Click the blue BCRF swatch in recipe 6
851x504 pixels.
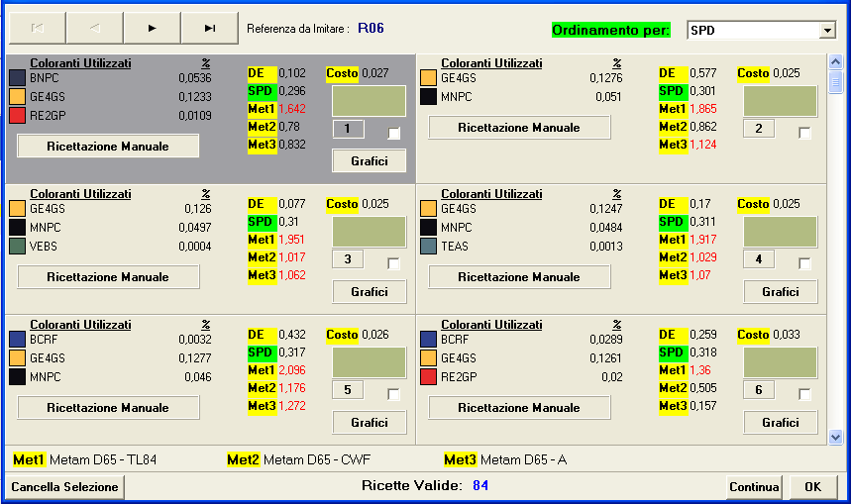428,339
